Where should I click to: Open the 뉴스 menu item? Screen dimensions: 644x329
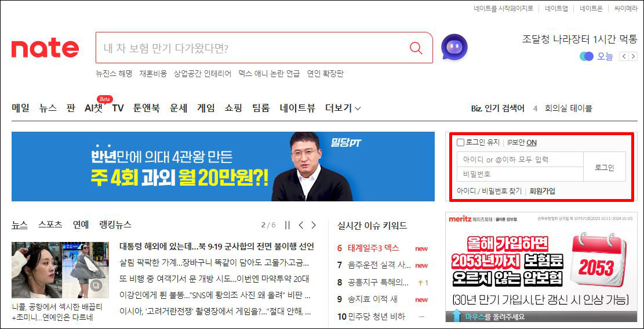(48, 108)
